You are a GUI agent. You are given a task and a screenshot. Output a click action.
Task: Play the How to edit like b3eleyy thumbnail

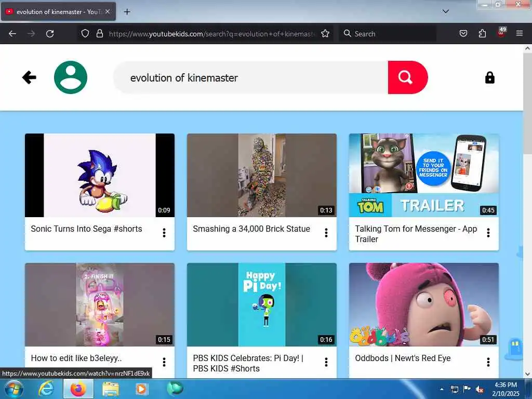pos(100,304)
